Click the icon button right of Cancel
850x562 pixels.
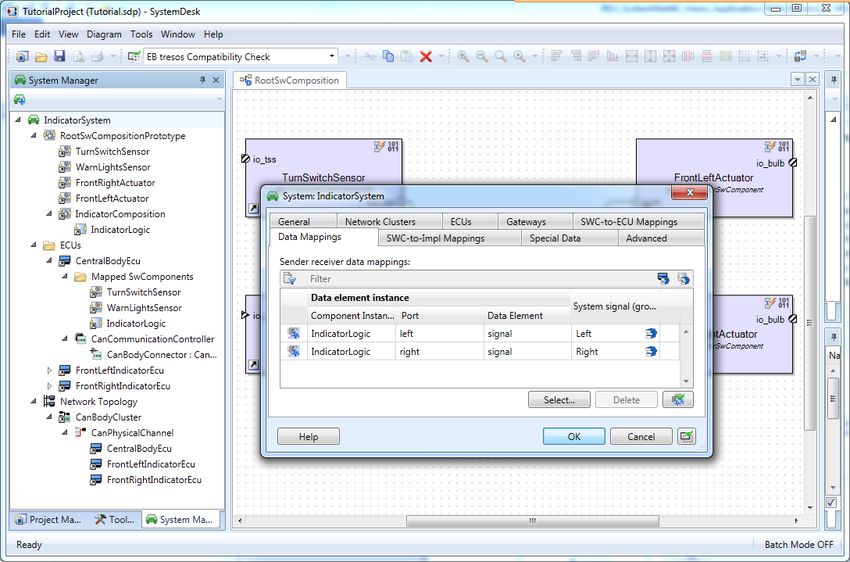[686, 436]
